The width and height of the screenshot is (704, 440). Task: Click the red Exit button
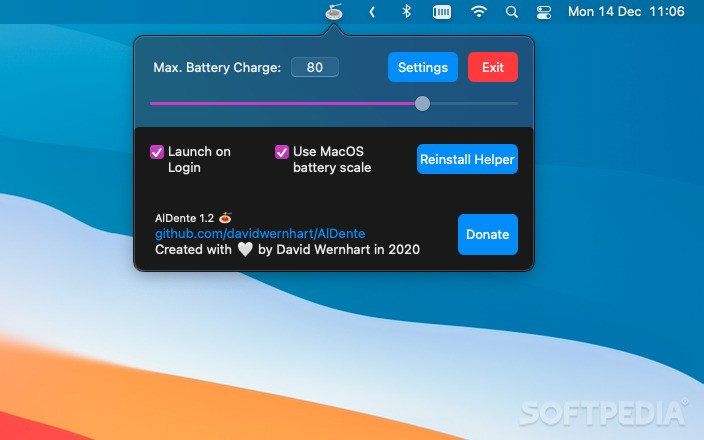pos(493,67)
